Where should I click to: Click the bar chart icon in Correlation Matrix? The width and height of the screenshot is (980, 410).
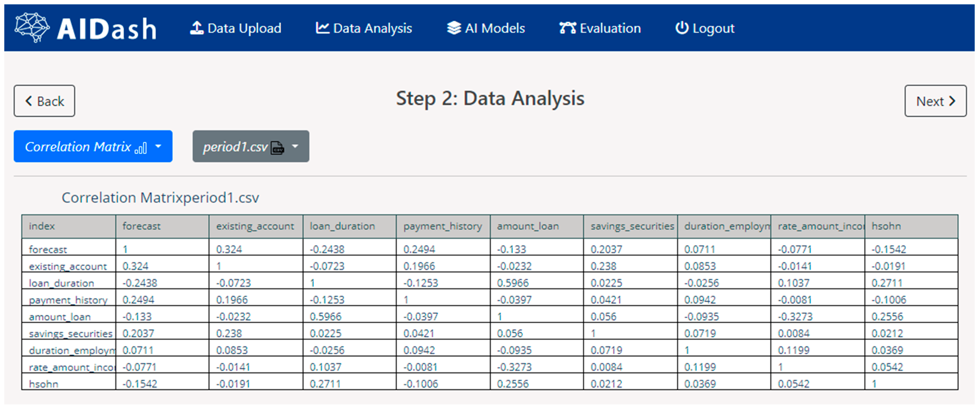click(x=141, y=147)
